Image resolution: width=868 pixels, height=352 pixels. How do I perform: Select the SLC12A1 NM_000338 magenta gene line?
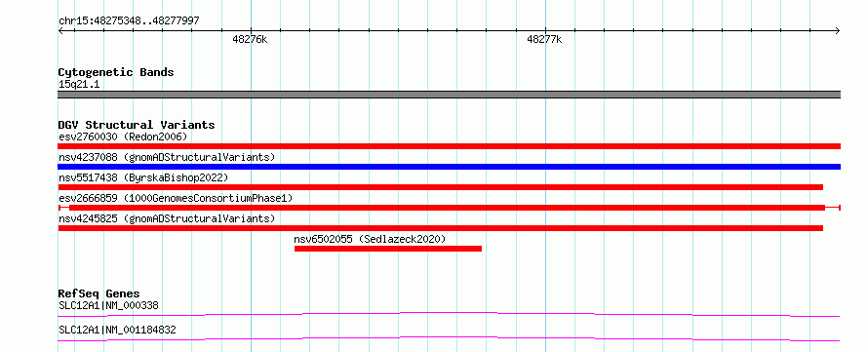point(449,314)
